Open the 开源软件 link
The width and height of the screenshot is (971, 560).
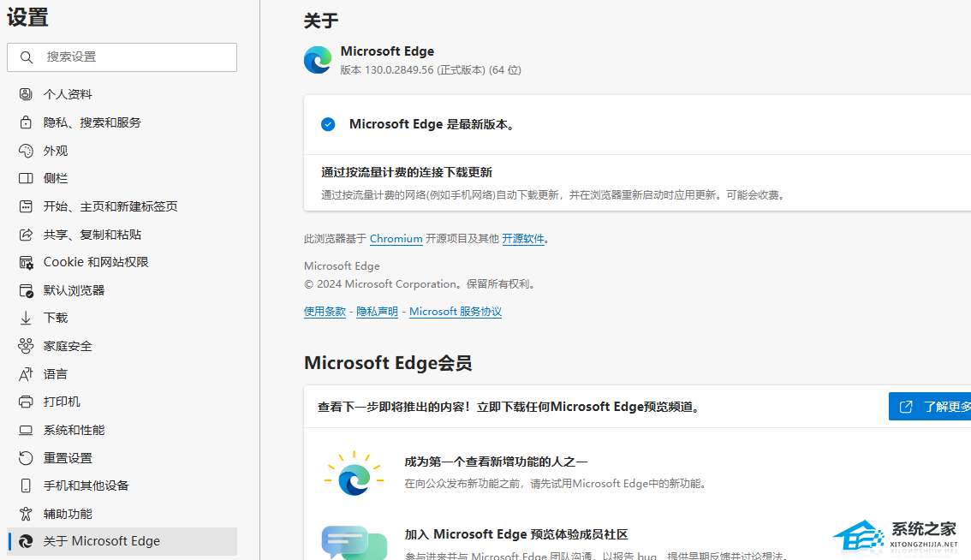pos(522,239)
